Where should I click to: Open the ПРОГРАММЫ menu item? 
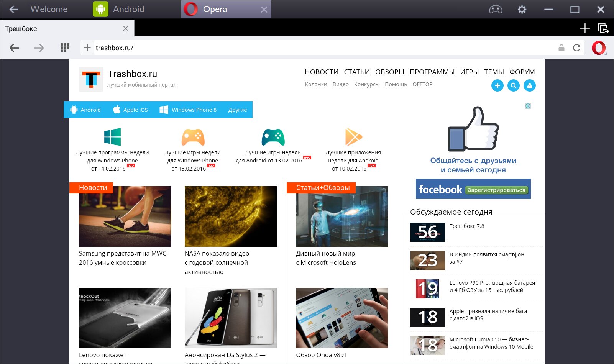[x=432, y=72]
